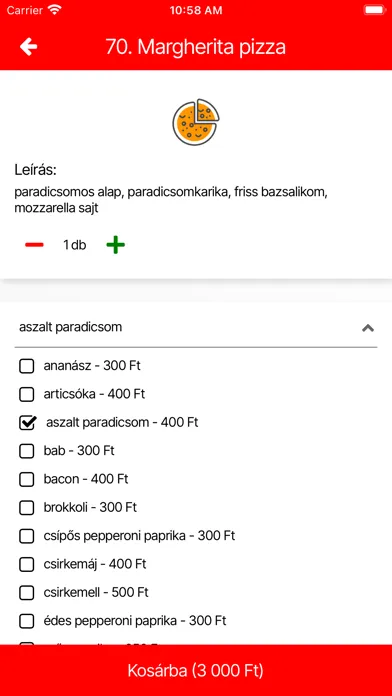The image size is (392, 696).
Task: Click the red minus quantity icon
Action: point(34,245)
